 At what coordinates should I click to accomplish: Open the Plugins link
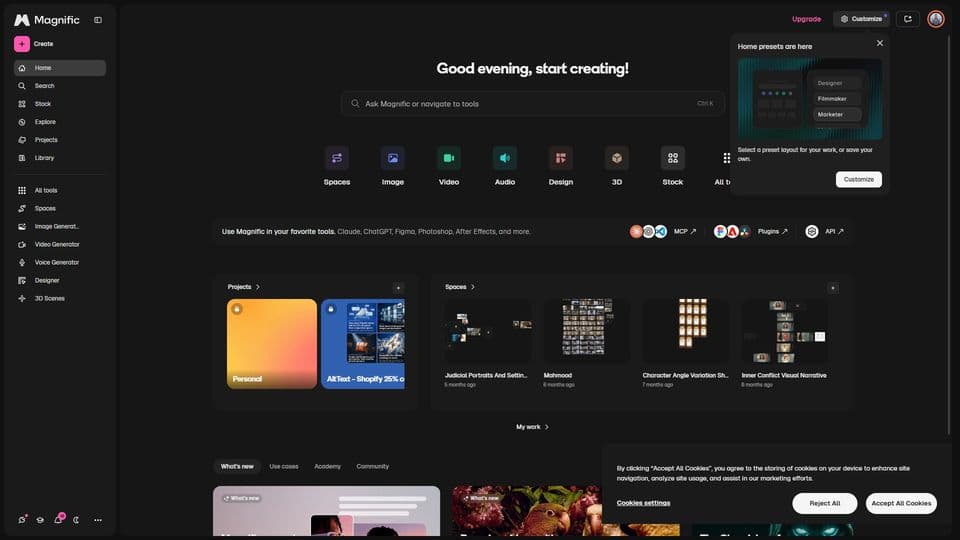click(773, 231)
